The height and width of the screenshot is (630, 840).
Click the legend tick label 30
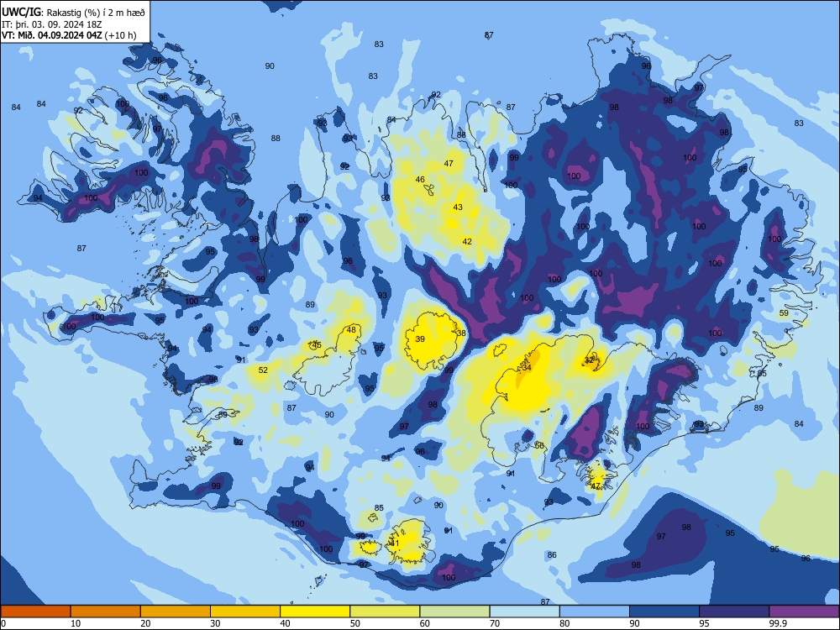(x=215, y=623)
